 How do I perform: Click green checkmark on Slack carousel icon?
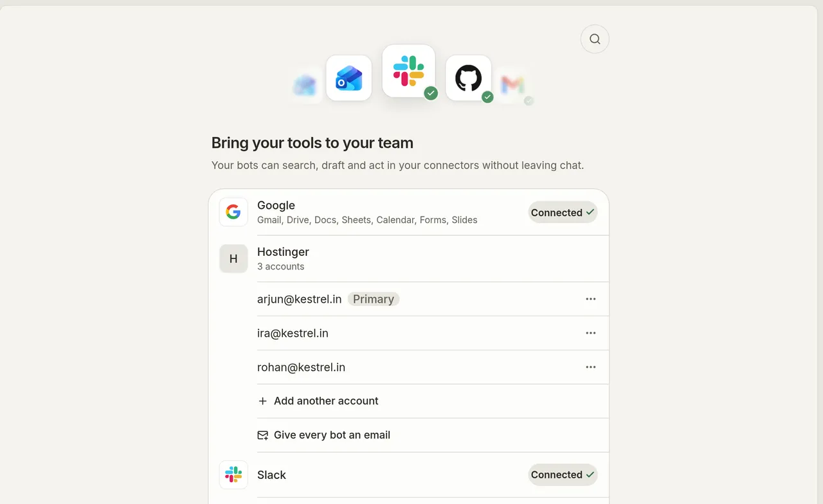click(x=431, y=93)
